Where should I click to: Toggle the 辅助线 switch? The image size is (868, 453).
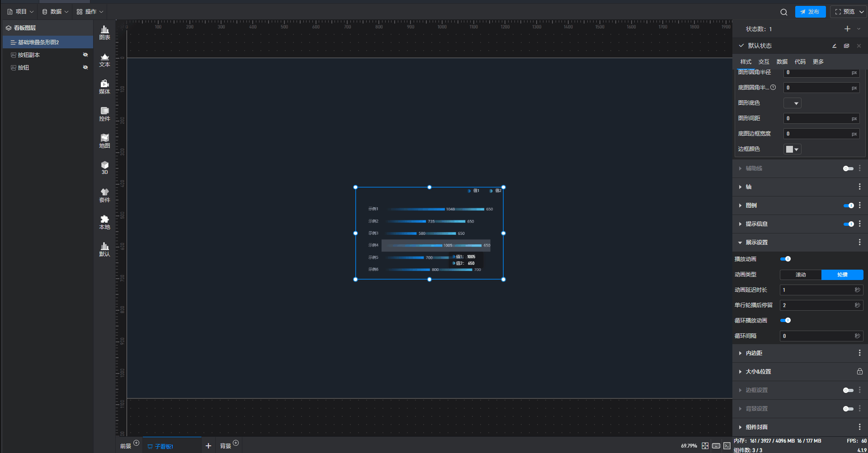848,168
